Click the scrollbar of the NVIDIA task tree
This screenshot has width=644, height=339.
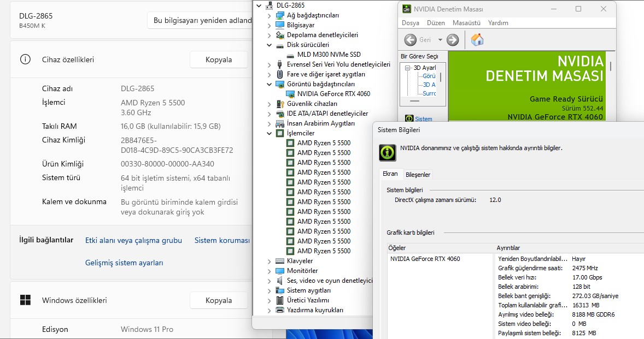441,76
